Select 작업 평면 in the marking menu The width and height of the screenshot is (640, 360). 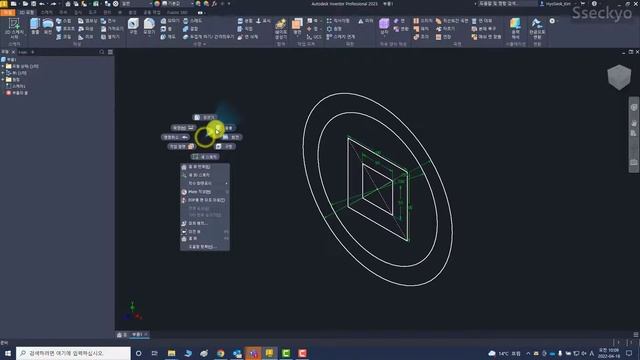coord(182,147)
